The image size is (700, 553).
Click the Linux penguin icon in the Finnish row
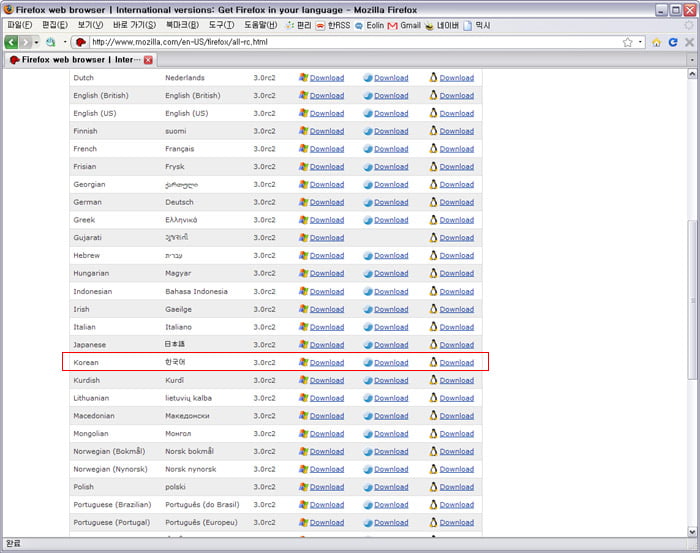click(x=433, y=131)
